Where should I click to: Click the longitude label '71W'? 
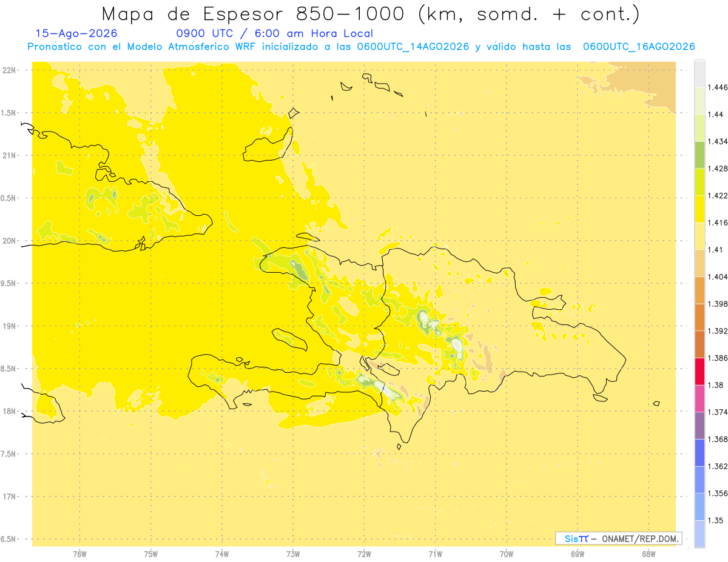(435, 554)
